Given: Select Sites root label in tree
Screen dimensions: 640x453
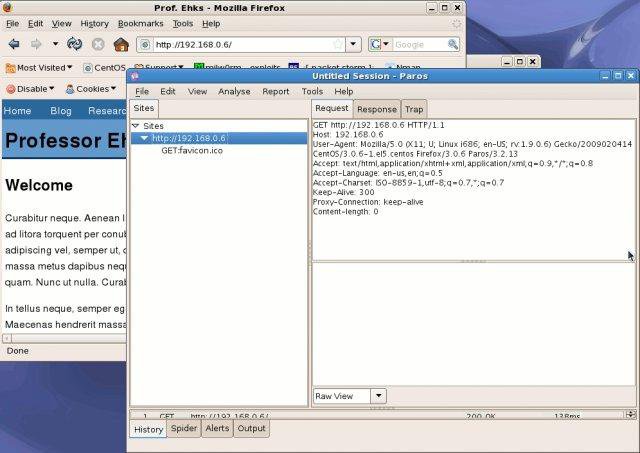Looking at the screenshot, I should coord(153,126).
